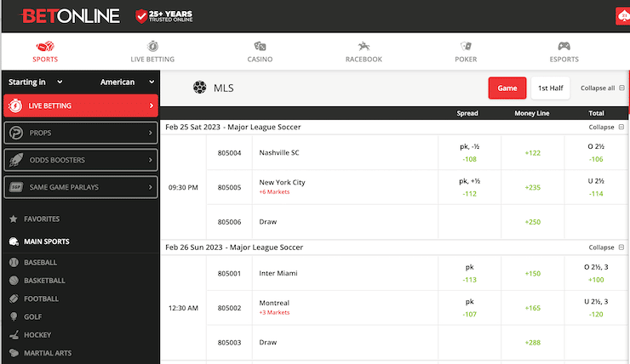Switch to the Casino tab
The image size is (630, 364).
[260, 51]
